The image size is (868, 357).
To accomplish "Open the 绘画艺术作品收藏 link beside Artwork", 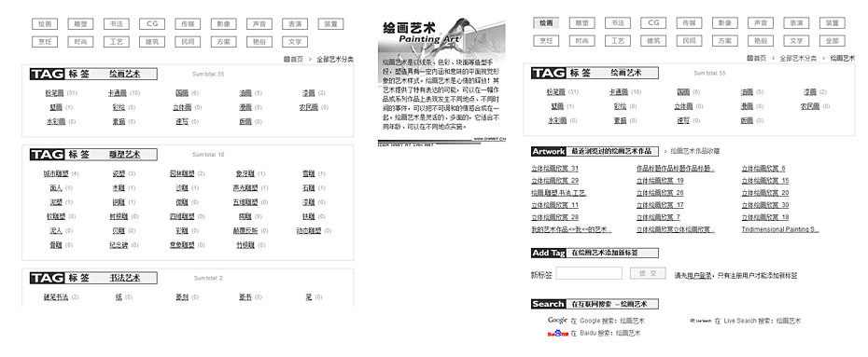I will tap(695, 151).
